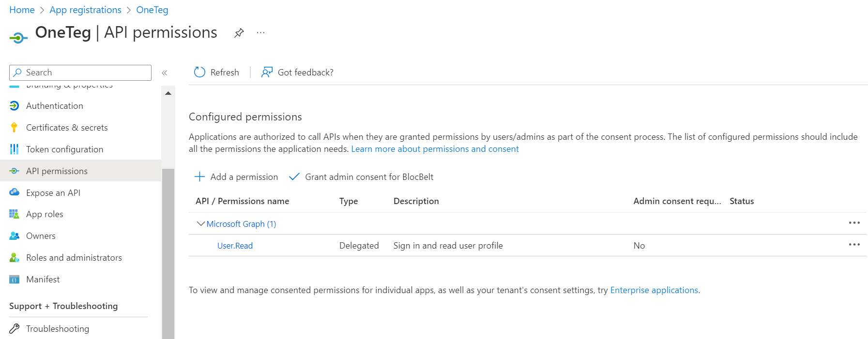
Task: Click the Troubleshooting wrench icon
Action: [14, 329]
